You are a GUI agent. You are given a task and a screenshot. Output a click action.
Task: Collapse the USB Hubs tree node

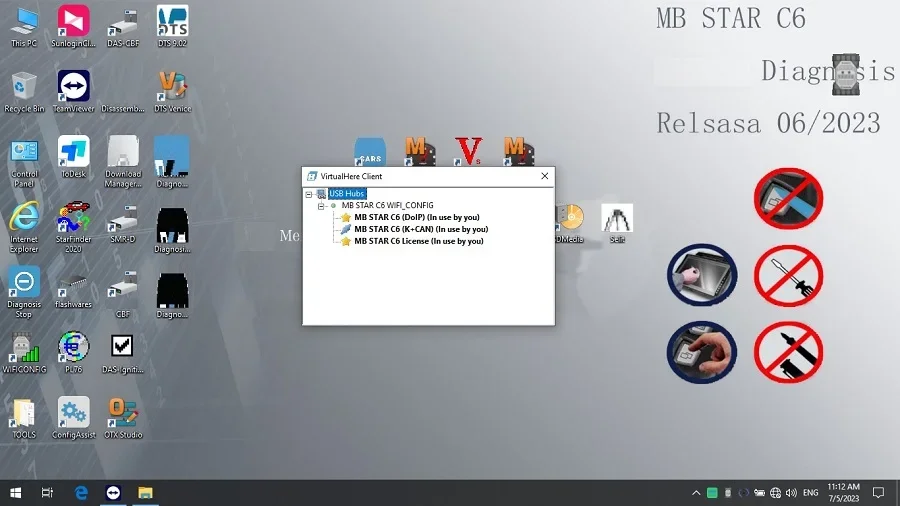[x=309, y=194]
